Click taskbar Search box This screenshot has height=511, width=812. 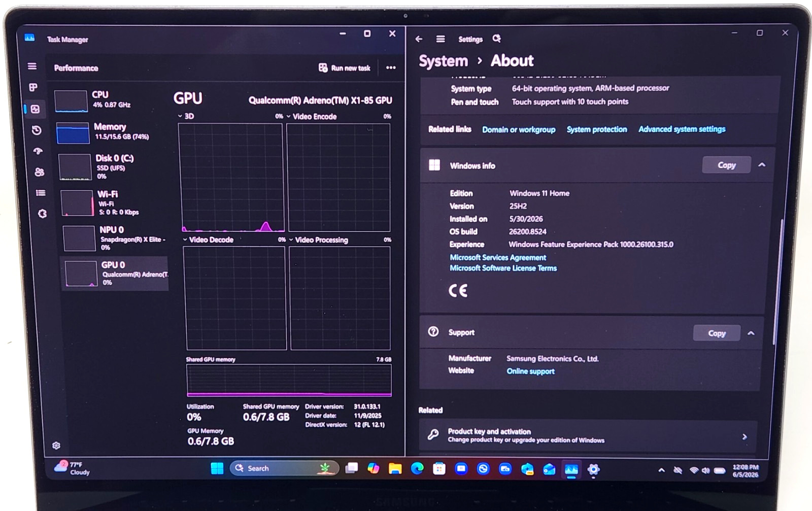tap(285, 468)
